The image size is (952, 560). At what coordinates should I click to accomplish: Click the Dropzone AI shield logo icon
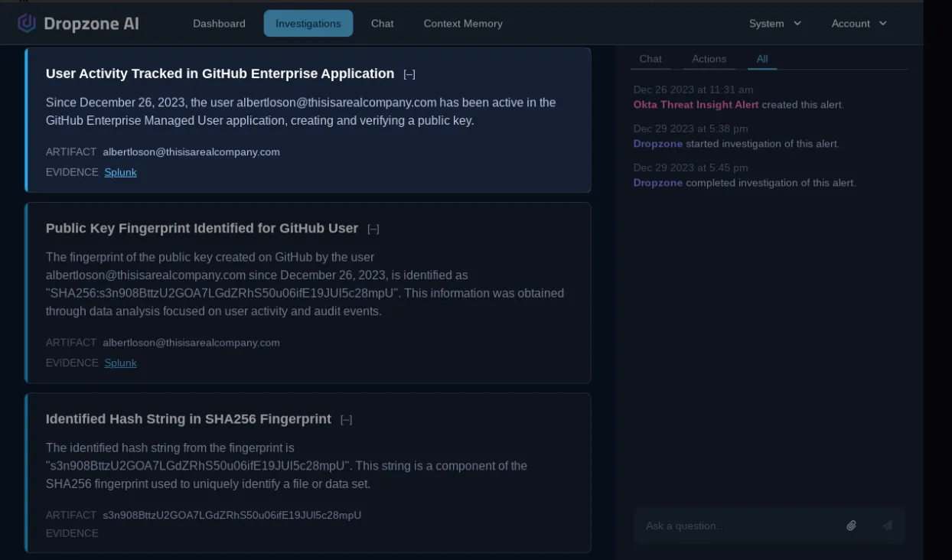pos(27,23)
